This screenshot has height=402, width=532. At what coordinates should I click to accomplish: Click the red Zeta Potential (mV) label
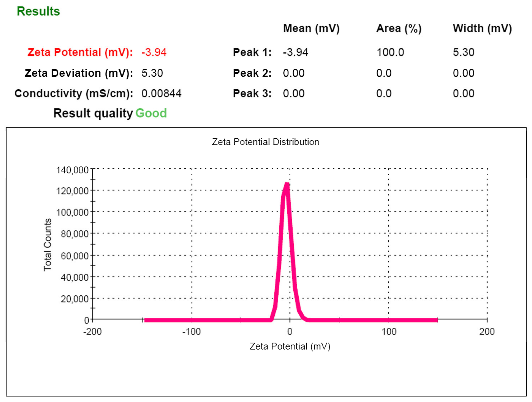[80, 52]
